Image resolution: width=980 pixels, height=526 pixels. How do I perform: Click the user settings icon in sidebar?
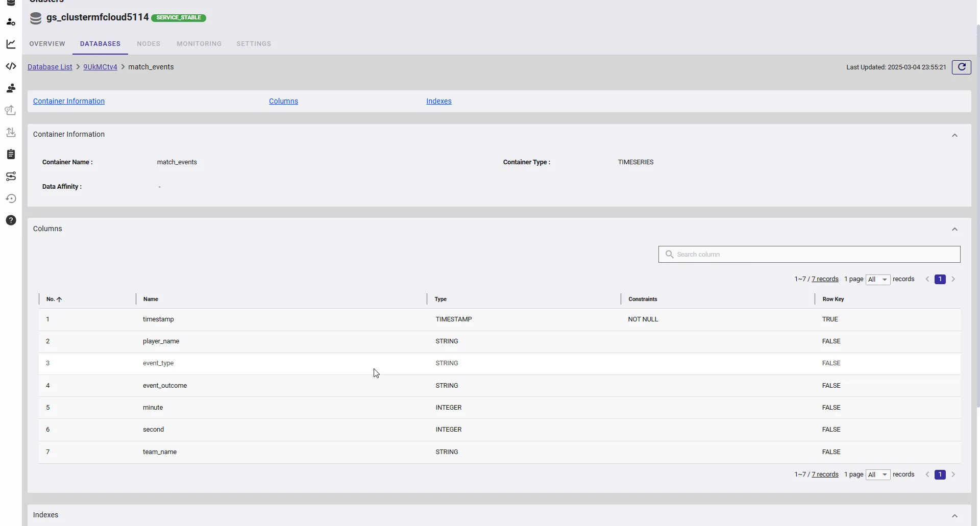pyautogui.click(x=11, y=22)
